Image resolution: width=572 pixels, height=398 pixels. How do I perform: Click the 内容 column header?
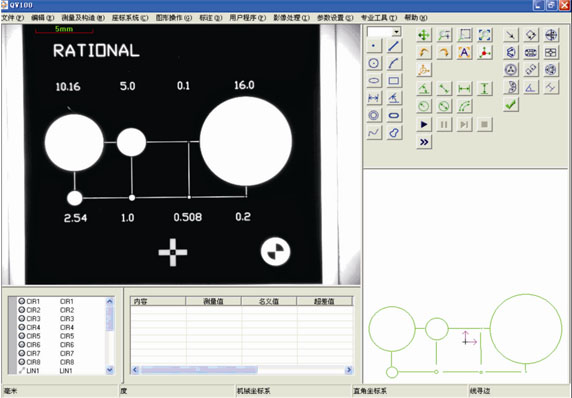158,301
